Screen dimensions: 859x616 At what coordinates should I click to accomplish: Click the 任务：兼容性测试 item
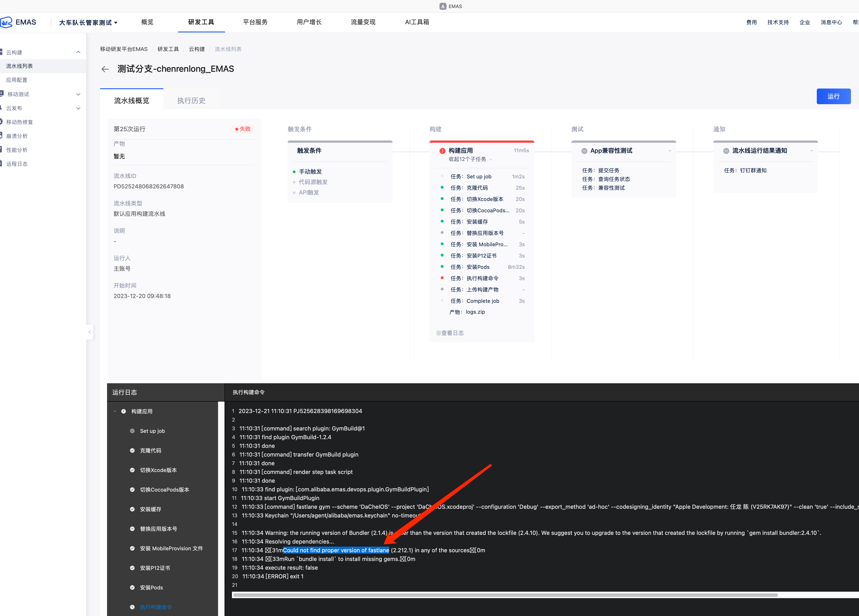point(603,188)
